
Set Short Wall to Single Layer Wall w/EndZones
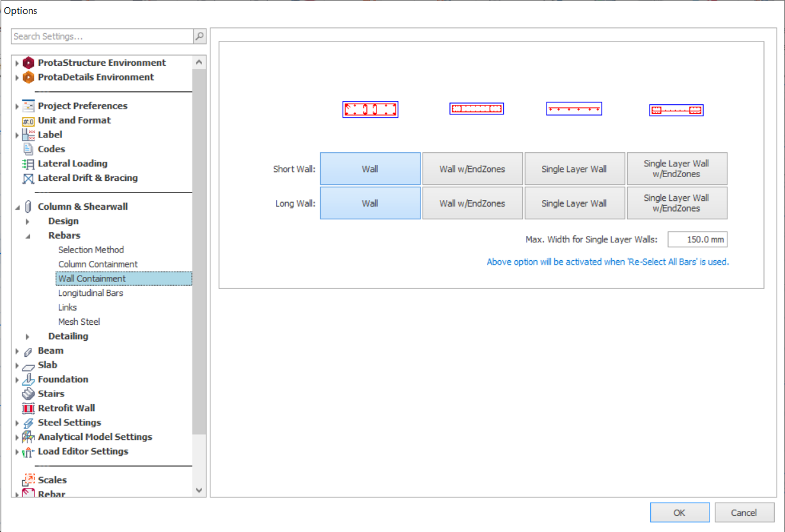point(676,169)
